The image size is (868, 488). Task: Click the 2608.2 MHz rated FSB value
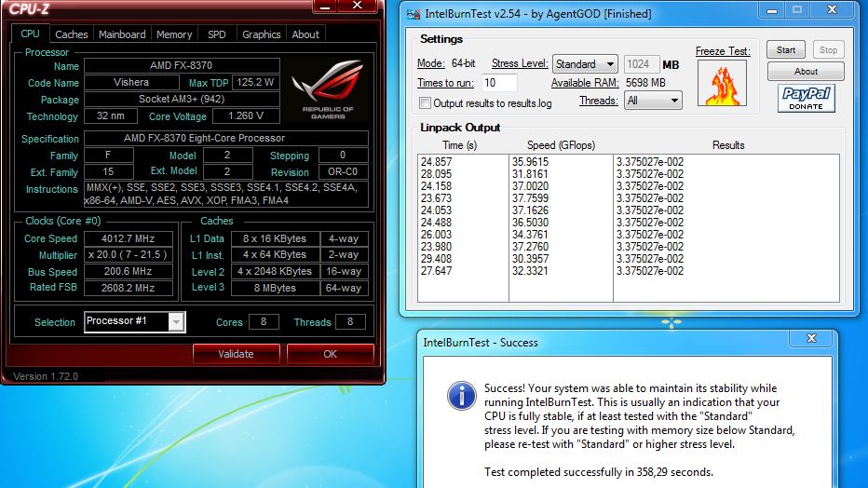click(128, 289)
